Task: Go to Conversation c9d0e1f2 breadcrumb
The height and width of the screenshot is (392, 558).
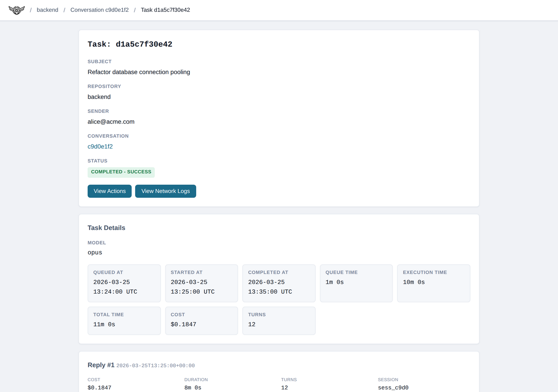Action: (99, 10)
